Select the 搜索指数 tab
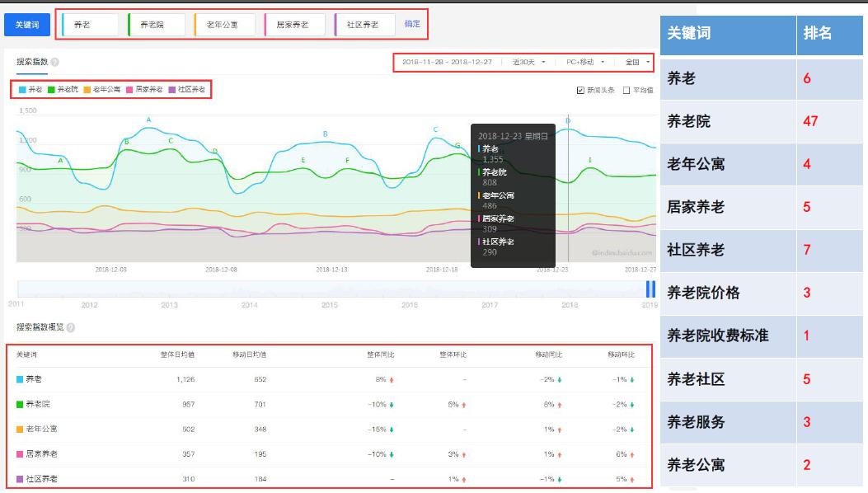868x493 pixels. point(32,62)
